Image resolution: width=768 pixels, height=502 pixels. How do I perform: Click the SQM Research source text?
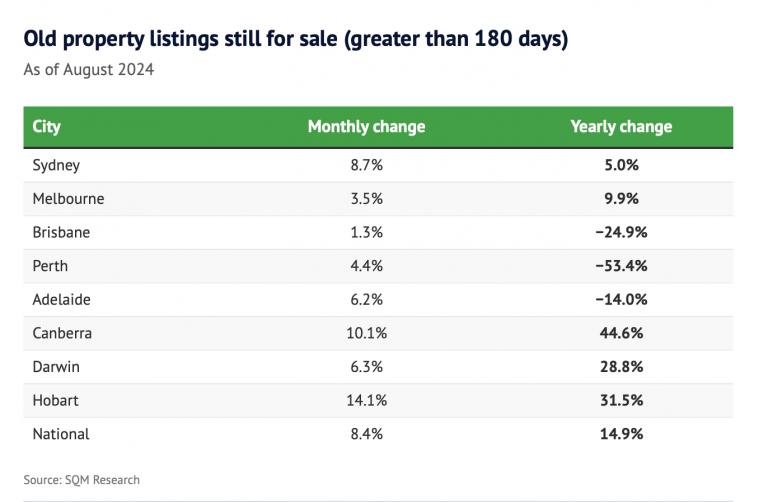82,480
